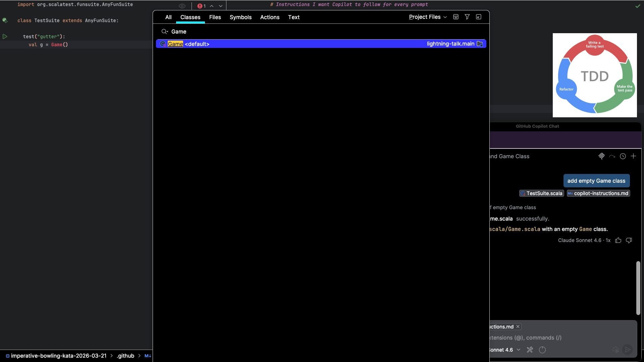Viewport: 644px width, 362px height.
Task: Jump to next error with down arrow
Action: 221,6
